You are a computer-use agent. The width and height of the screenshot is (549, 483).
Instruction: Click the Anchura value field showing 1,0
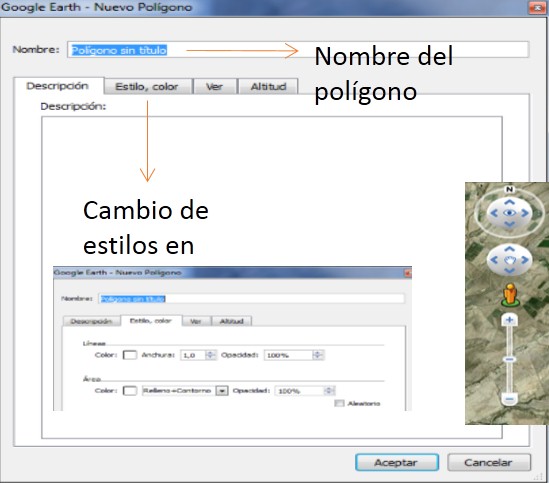193,355
